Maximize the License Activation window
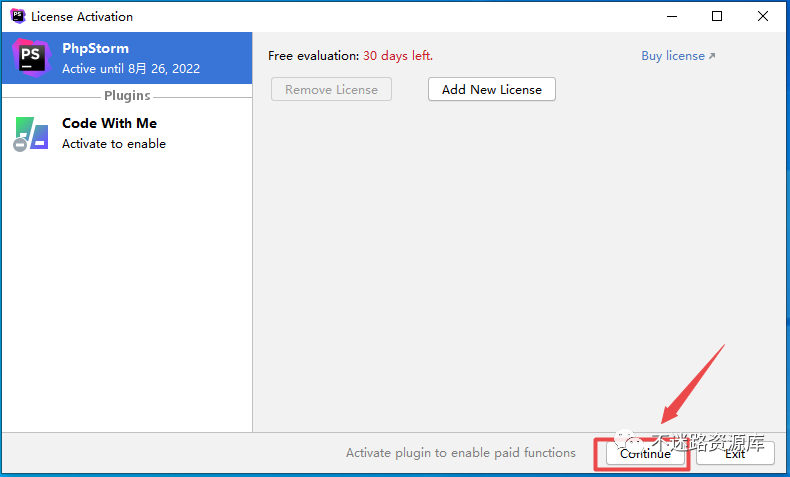790x477 pixels. [717, 16]
